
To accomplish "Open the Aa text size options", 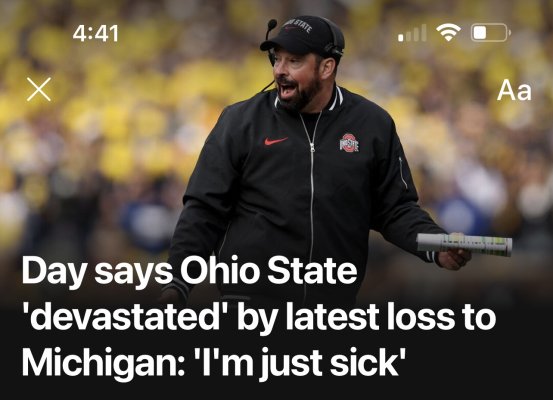I will [514, 90].
